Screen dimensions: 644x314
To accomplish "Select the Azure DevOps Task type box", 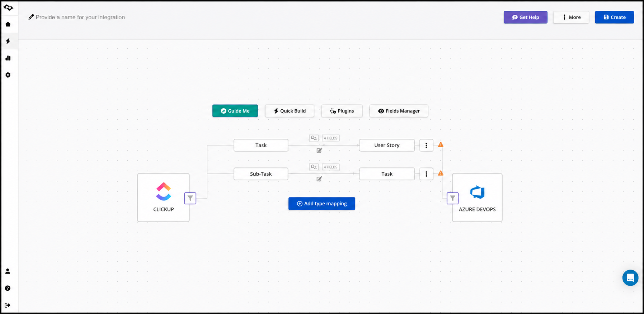I will click(387, 174).
